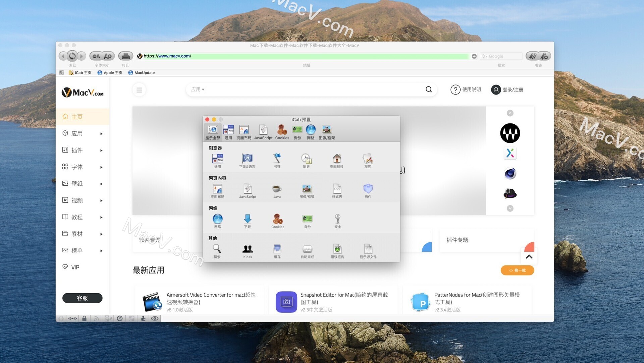Click the 客服 button
The image size is (644, 363).
(x=82, y=298)
